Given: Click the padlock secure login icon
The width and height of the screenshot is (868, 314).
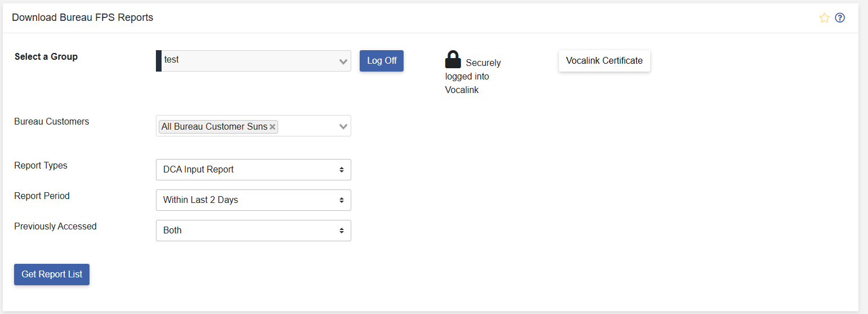Looking at the screenshot, I should tap(453, 60).
